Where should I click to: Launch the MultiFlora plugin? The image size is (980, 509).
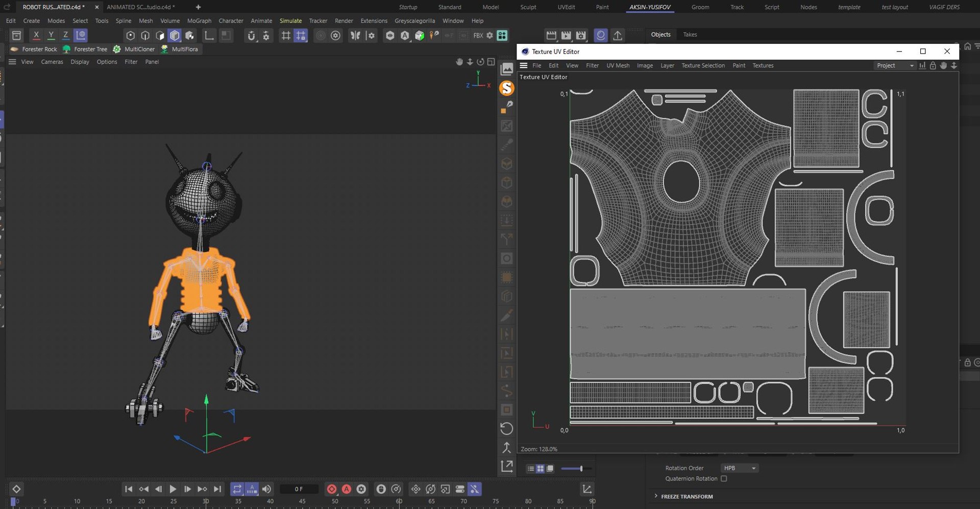[179, 49]
